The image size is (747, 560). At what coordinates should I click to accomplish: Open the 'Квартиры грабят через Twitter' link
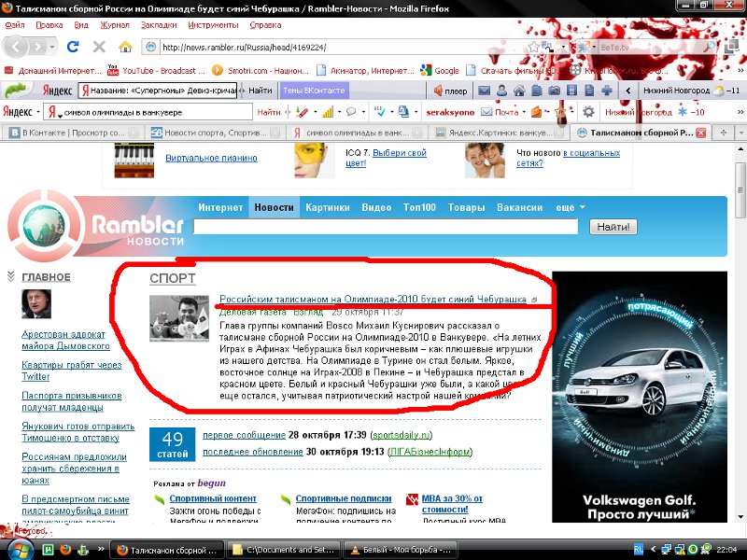pos(72,371)
